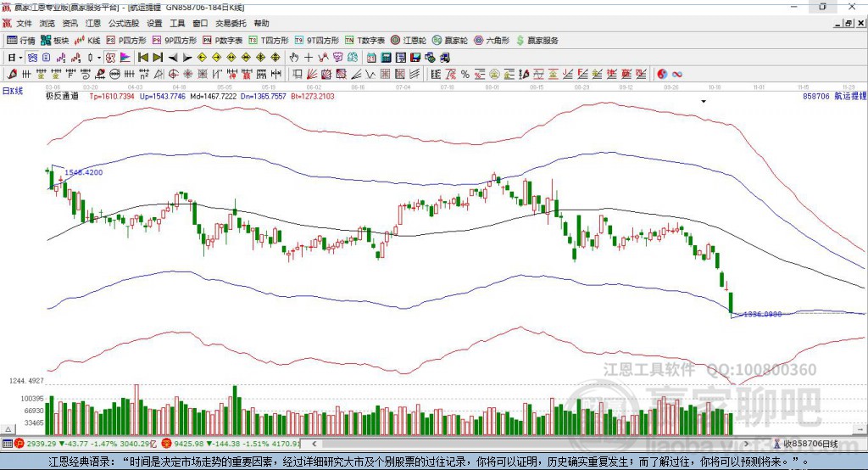Expand indicator panel using triangle button
This screenshot has width=868, height=470.
8,429
